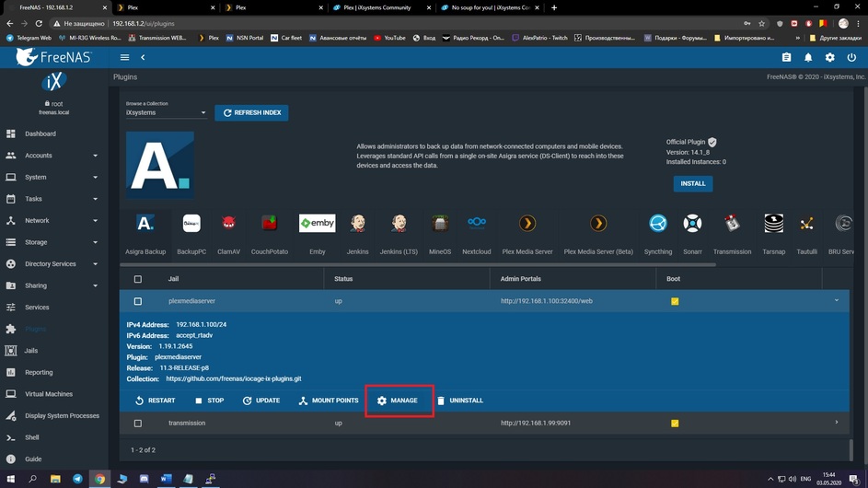
Task: Open Discord from the Windows taskbar
Action: click(144, 479)
